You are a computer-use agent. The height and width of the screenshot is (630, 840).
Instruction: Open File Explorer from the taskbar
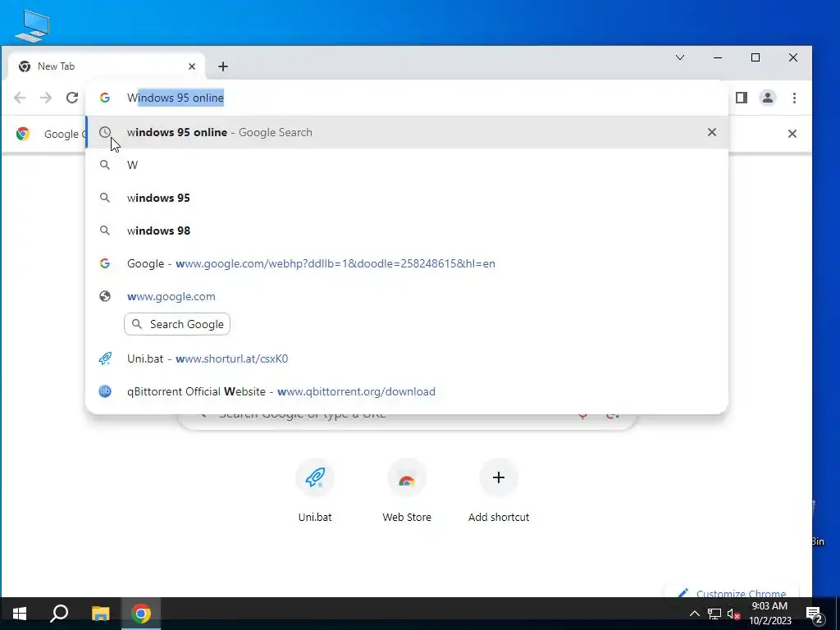[x=100, y=614]
